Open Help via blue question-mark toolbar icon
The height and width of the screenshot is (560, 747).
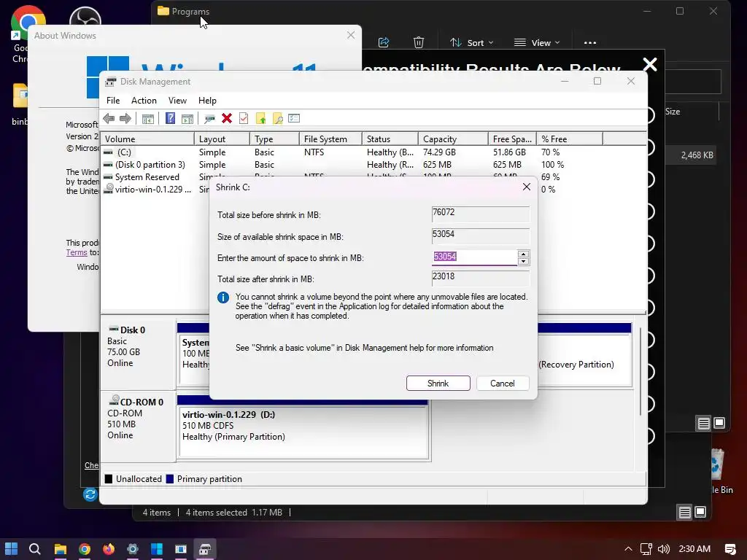pyautogui.click(x=170, y=118)
